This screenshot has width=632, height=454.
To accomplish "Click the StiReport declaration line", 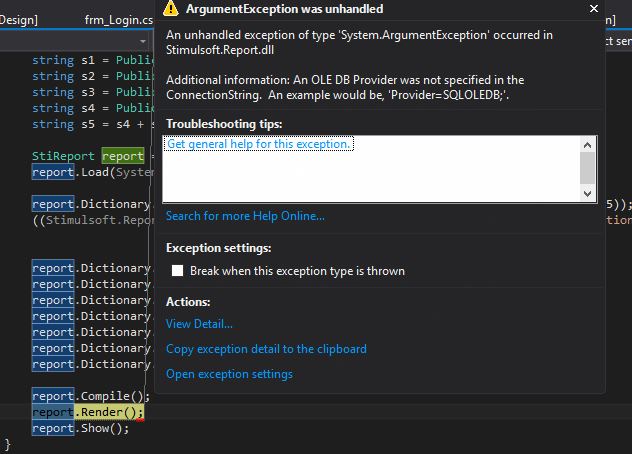I will tap(93, 156).
